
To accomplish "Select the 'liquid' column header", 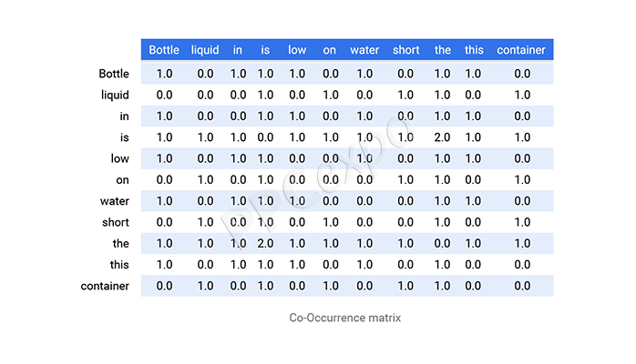I will click(x=205, y=50).
